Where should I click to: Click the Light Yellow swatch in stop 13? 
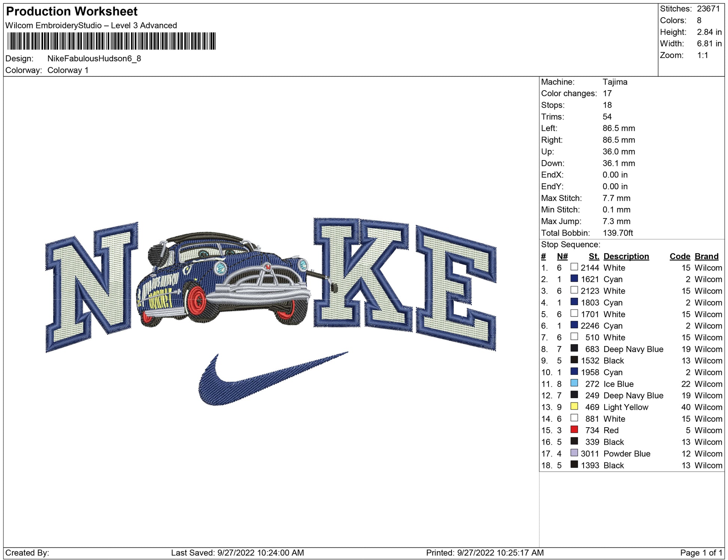[574, 406]
